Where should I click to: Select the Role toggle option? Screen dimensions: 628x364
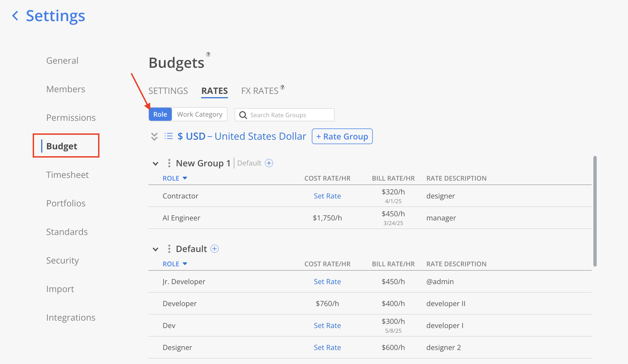click(x=160, y=114)
